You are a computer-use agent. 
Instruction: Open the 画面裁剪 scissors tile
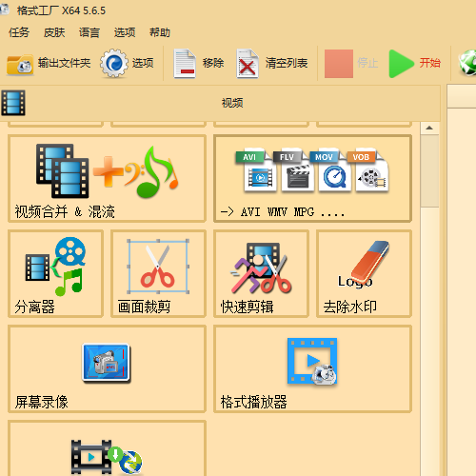(x=158, y=273)
